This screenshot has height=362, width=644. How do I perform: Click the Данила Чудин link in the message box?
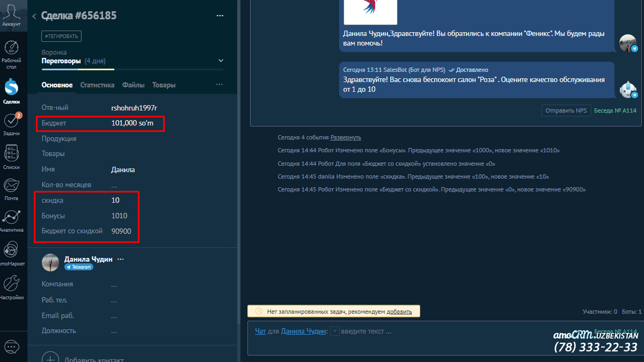[x=304, y=331]
